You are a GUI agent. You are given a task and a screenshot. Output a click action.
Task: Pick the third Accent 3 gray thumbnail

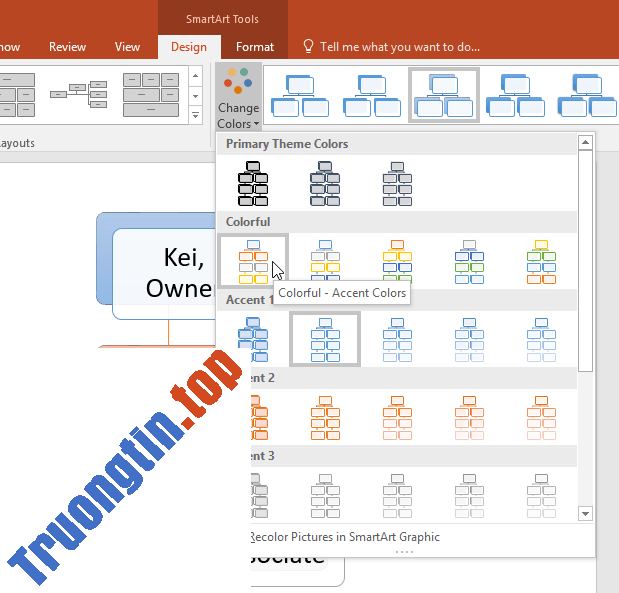pyautogui.click(x=397, y=495)
